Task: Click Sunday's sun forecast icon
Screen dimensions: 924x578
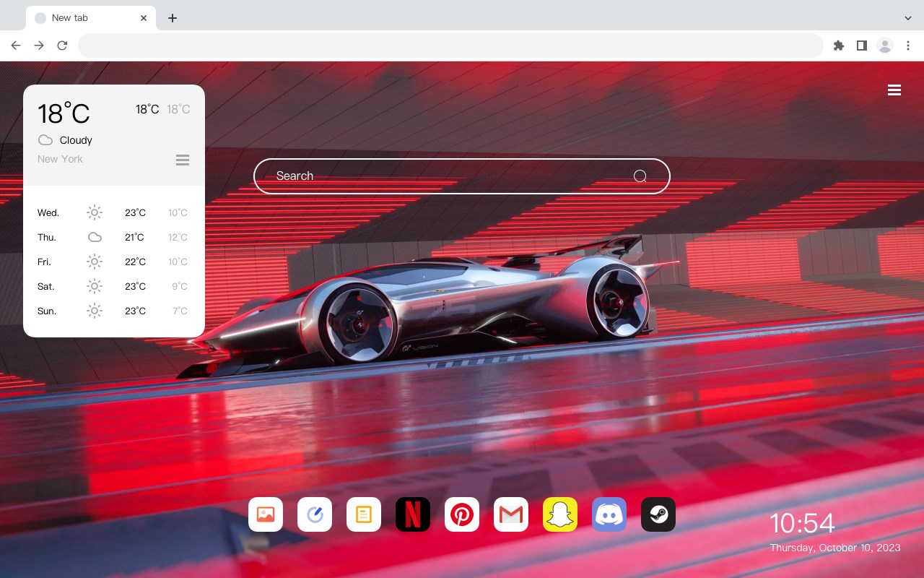Action: [95, 311]
